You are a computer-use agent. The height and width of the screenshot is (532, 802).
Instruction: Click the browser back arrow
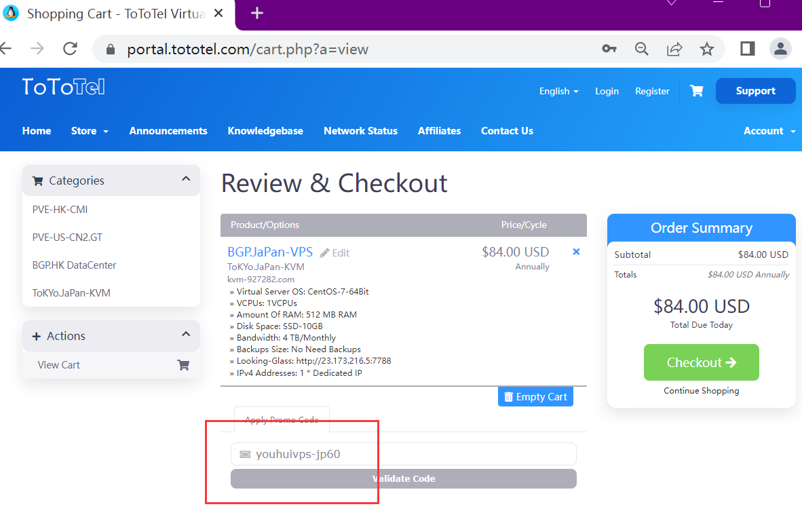5,49
